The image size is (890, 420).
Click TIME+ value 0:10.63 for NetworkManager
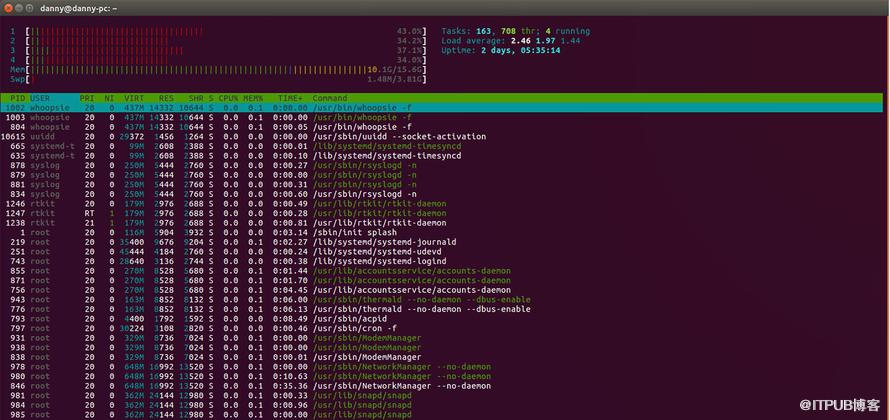290,376
